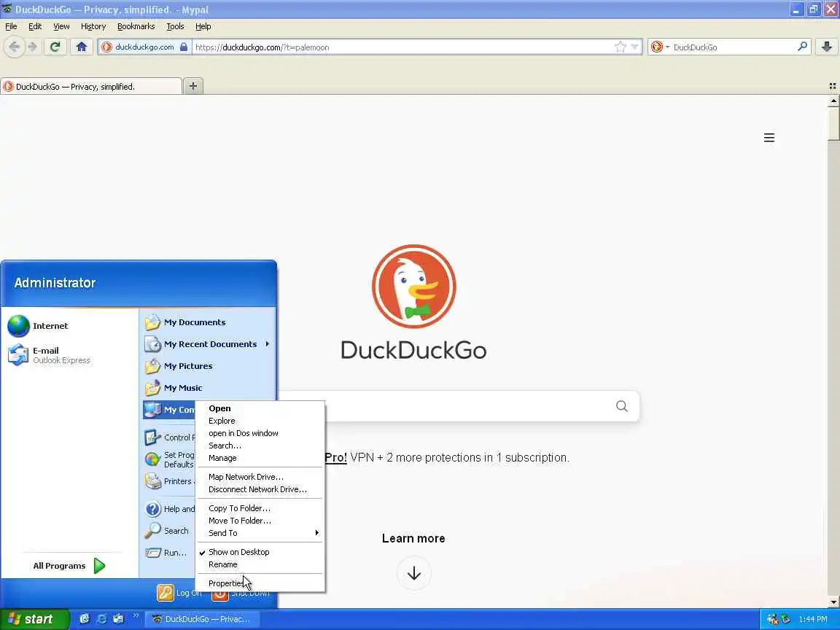
Task: Click the bookmark star in address bar
Action: coord(621,47)
